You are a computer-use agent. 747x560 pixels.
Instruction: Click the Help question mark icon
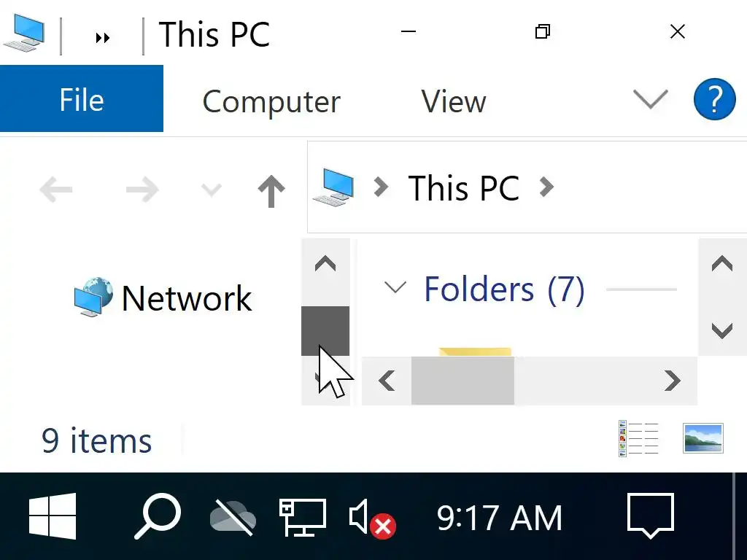point(714,99)
